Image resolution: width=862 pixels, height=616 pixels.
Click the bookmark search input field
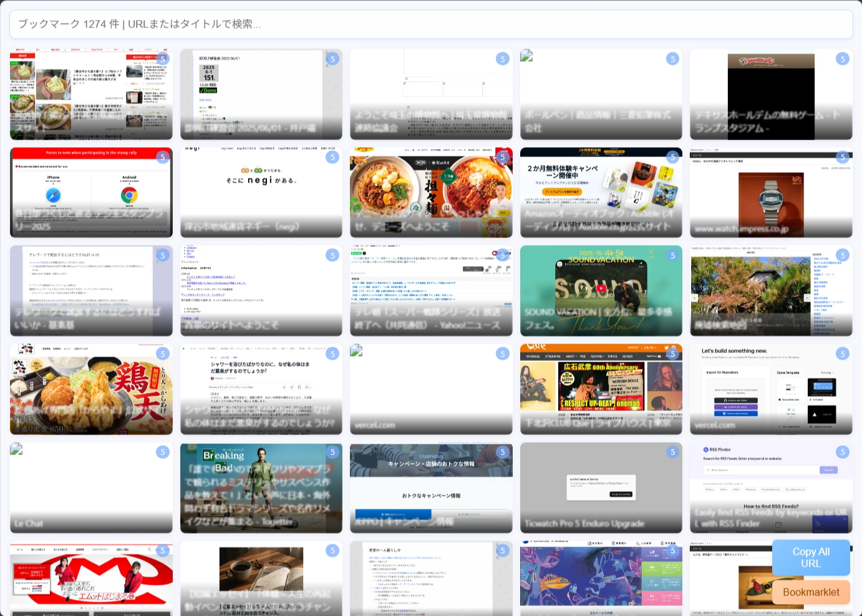(x=431, y=24)
